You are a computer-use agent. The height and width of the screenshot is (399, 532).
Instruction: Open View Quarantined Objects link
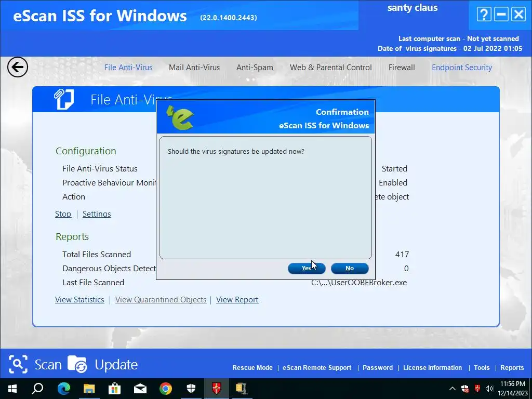pyautogui.click(x=161, y=300)
